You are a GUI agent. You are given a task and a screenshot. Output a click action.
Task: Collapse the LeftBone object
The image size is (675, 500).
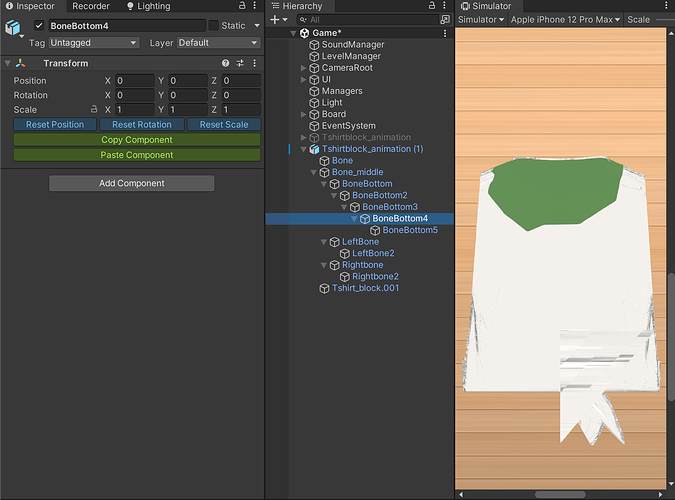tap(324, 242)
